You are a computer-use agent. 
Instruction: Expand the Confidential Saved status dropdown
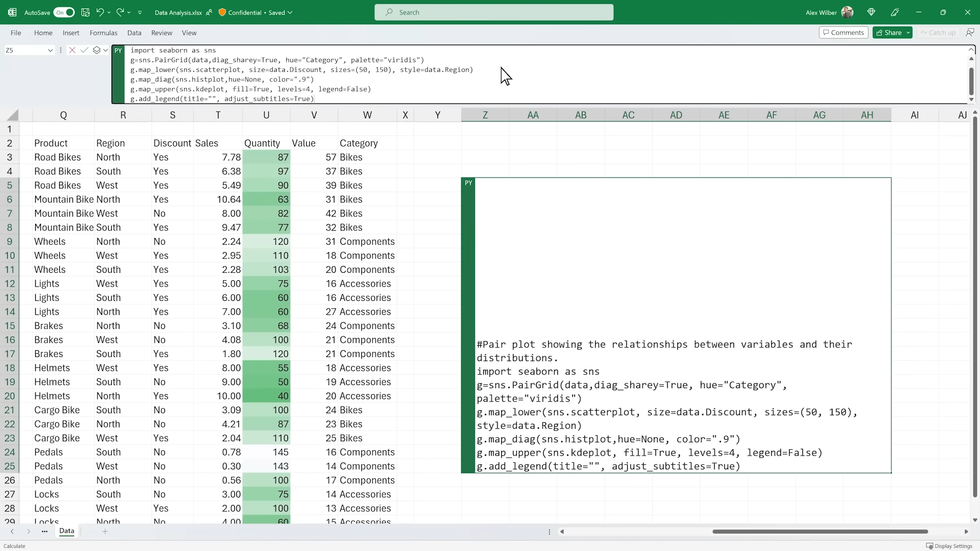point(290,12)
